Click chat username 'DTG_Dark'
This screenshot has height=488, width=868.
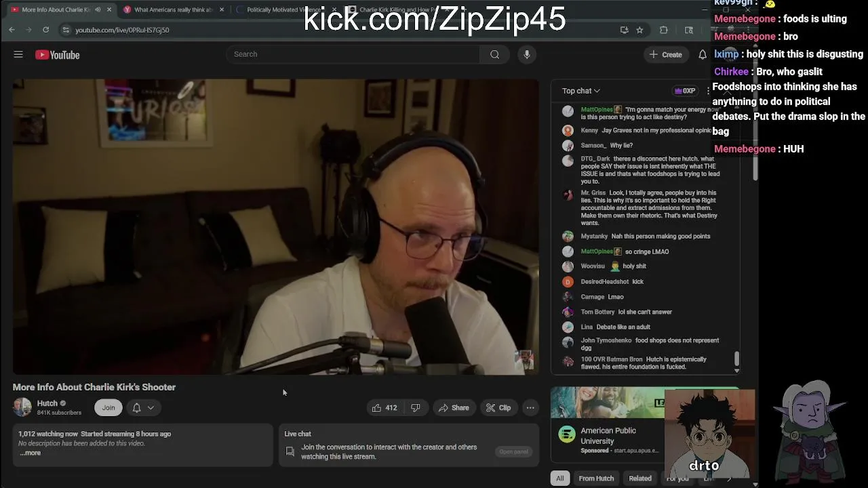(x=595, y=159)
